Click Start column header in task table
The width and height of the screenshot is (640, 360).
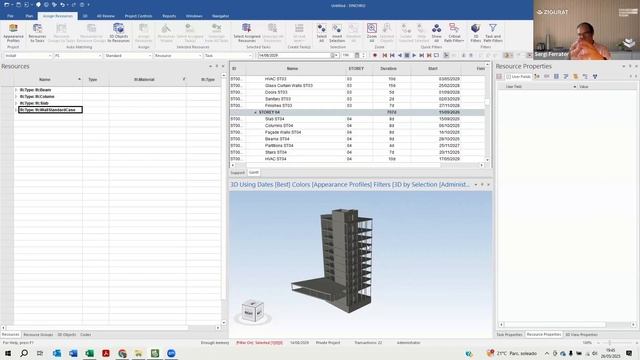coord(433,69)
